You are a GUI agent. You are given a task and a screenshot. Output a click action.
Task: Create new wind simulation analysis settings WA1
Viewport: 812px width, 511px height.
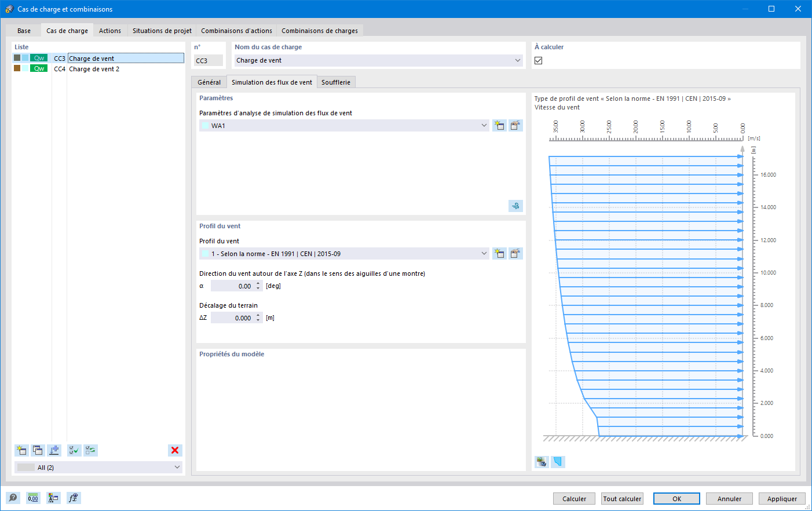click(x=499, y=126)
